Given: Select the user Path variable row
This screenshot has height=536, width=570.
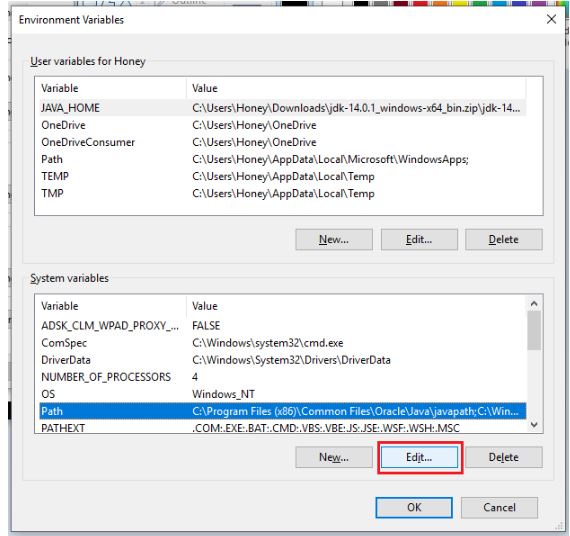Looking at the screenshot, I should pos(283,159).
